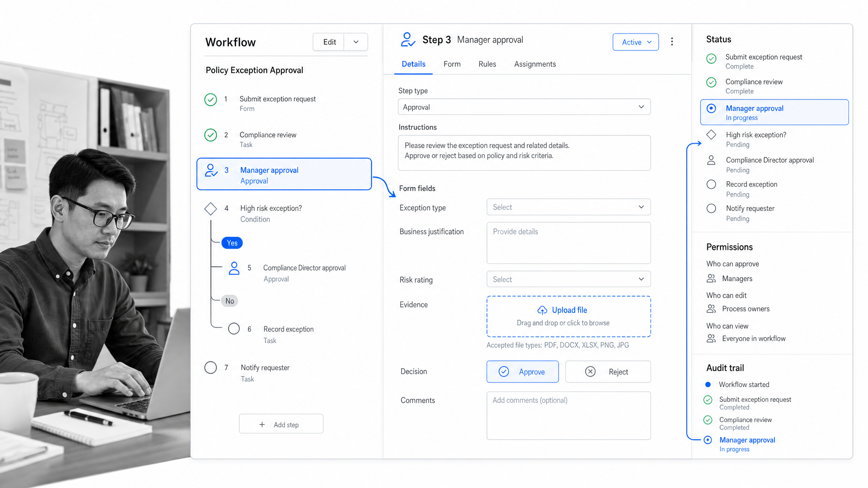Open the three-dot more options menu
The image size is (868, 488).
672,42
